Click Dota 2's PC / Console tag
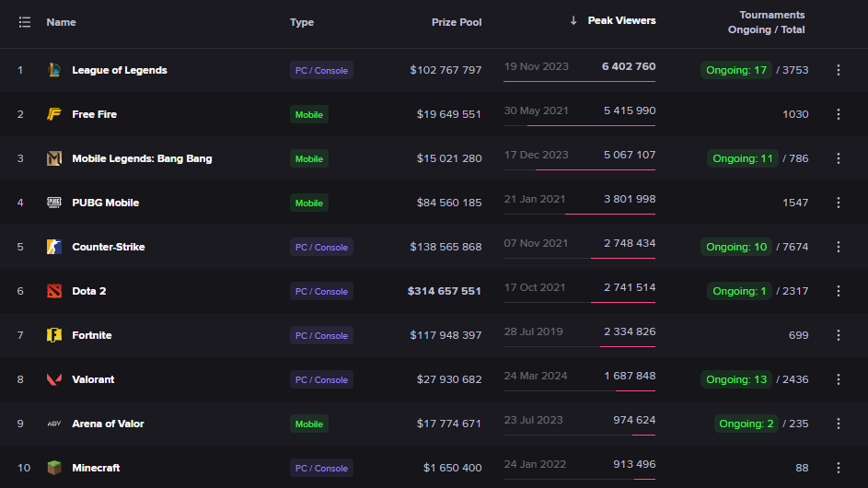Screen dimensions: 868x488 click(321, 291)
